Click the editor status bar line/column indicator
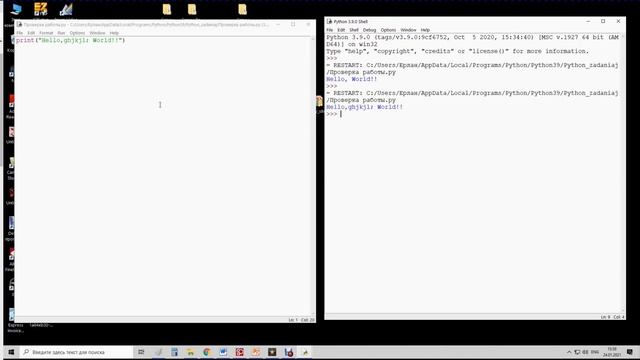640x360 pixels. (301, 320)
